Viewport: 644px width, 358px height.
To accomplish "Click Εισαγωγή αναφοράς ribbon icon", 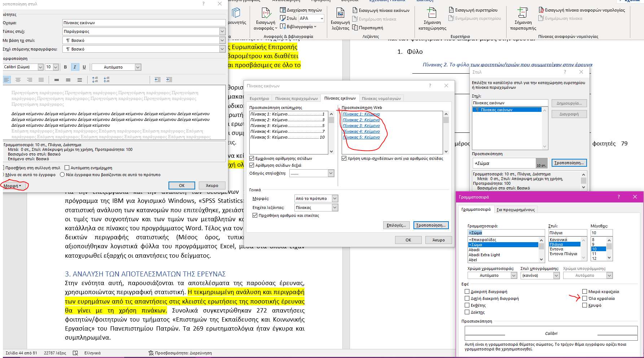I will click(x=266, y=19).
